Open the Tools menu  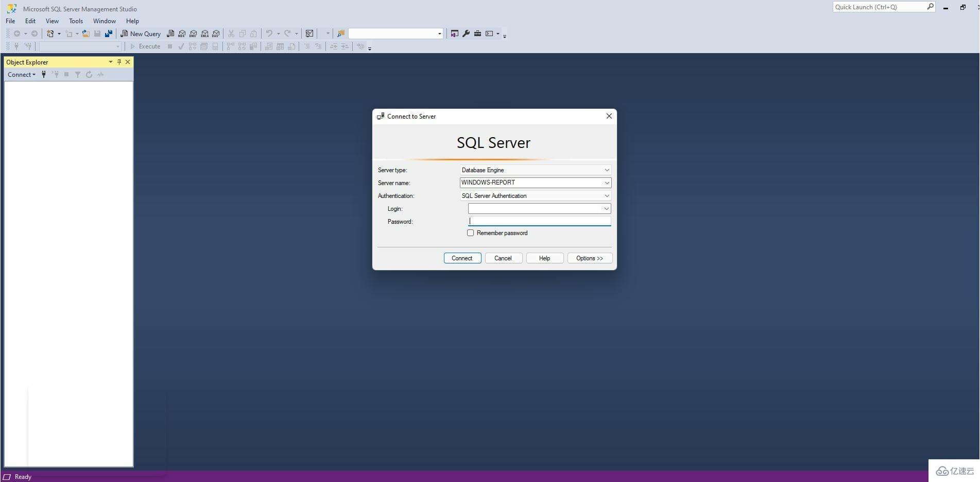point(76,21)
